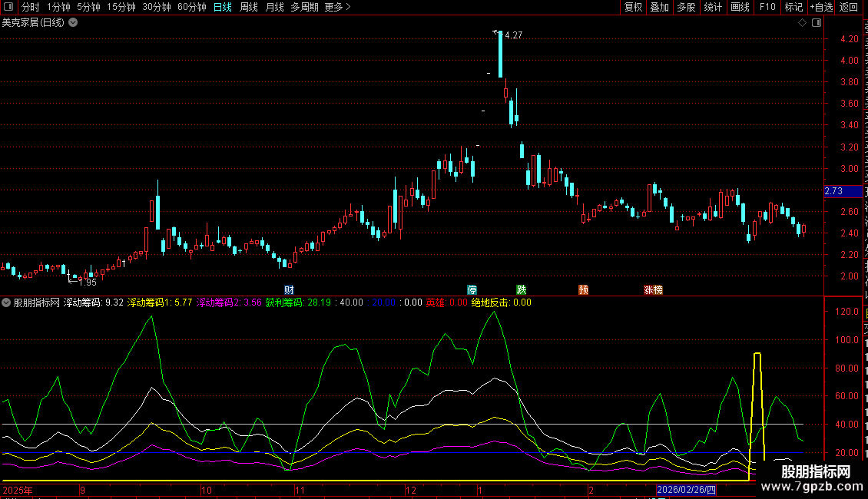The image size is (868, 499).
Task: Click the 跌 event marker
Action: pos(522,290)
